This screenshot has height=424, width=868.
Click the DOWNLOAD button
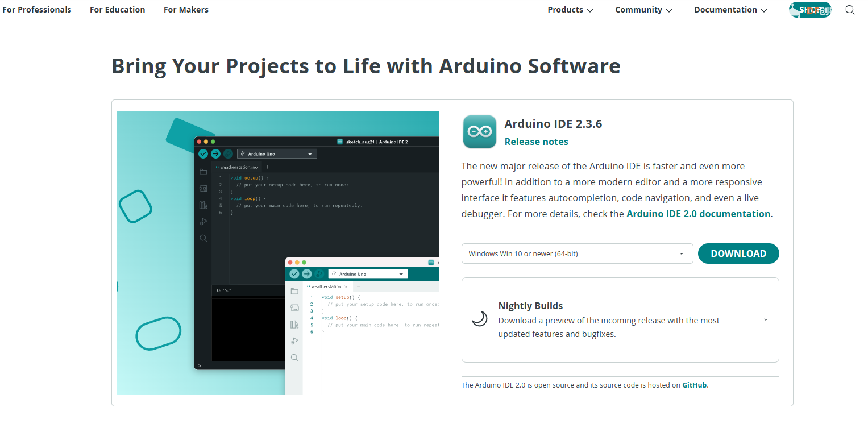(738, 253)
